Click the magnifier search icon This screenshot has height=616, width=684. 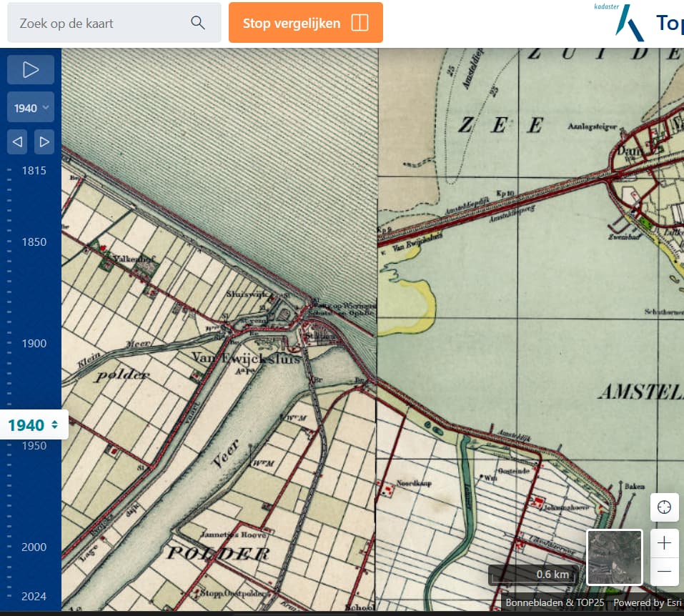198,23
